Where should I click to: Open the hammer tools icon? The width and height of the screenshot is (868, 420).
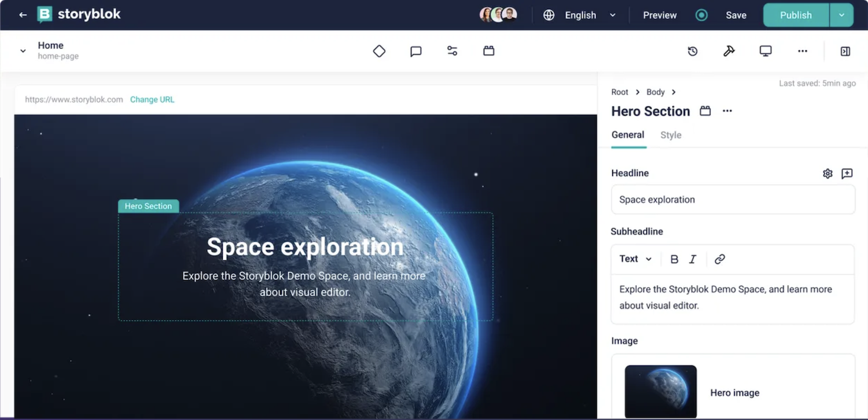click(x=729, y=51)
